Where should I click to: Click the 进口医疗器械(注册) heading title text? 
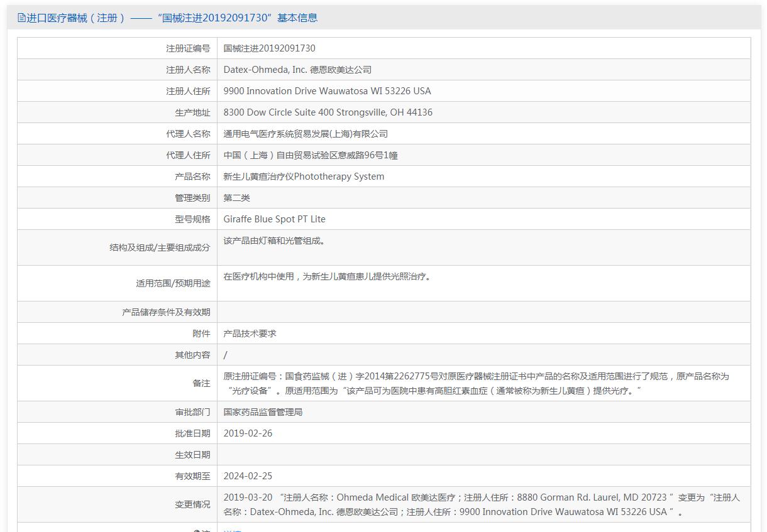tap(172, 18)
